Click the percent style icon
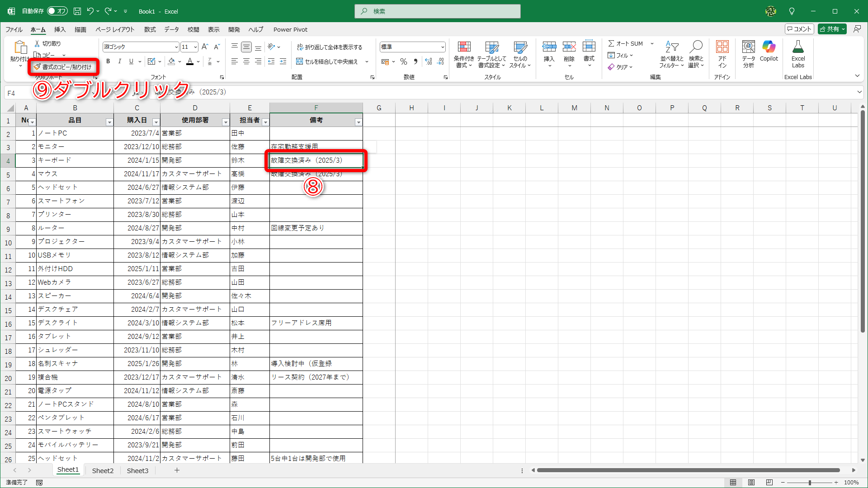 (404, 61)
